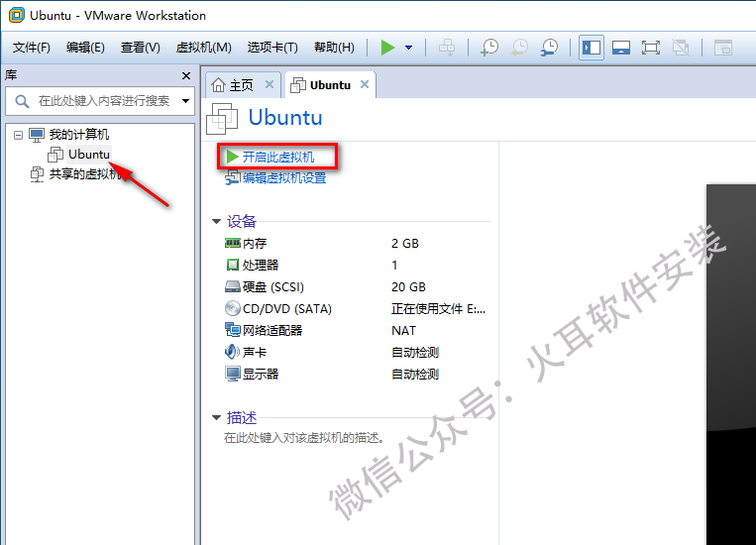The height and width of the screenshot is (545, 756).
Task: Close the Ubuntu tab
Action: (x=365, y=84)
